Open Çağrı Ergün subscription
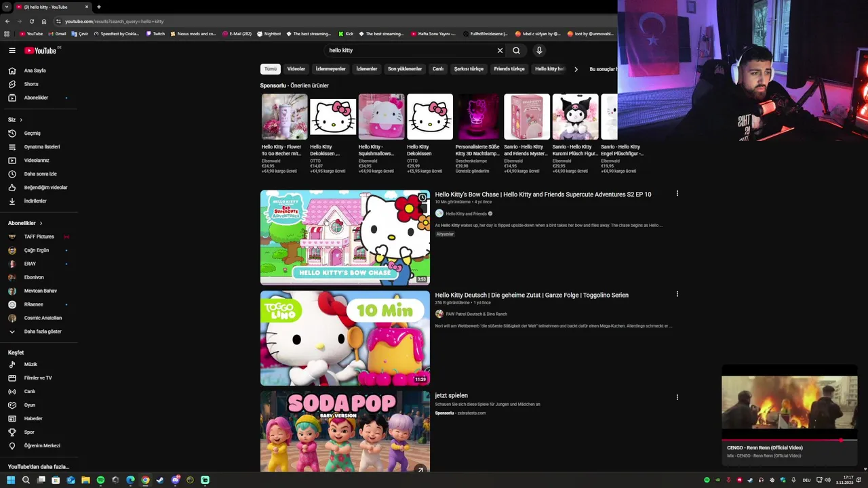This screenshot has height=488, width=868. [x=38, y=250]
